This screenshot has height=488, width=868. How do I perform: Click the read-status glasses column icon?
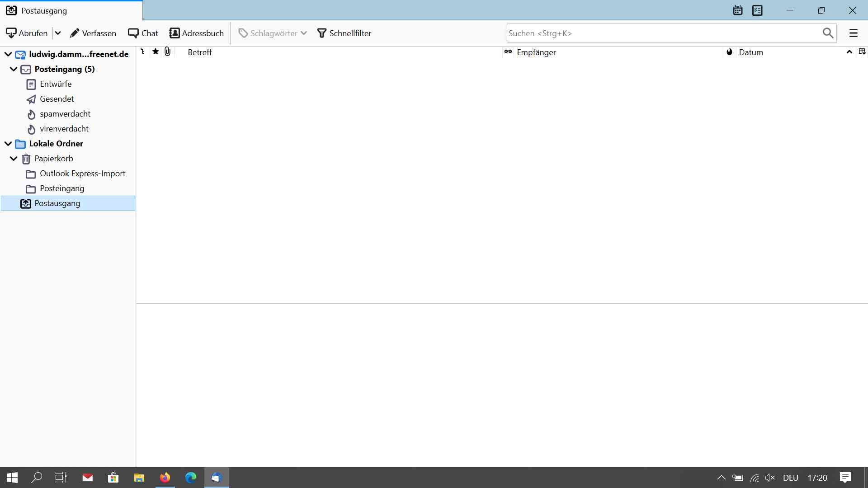click(x=508, y=52)
